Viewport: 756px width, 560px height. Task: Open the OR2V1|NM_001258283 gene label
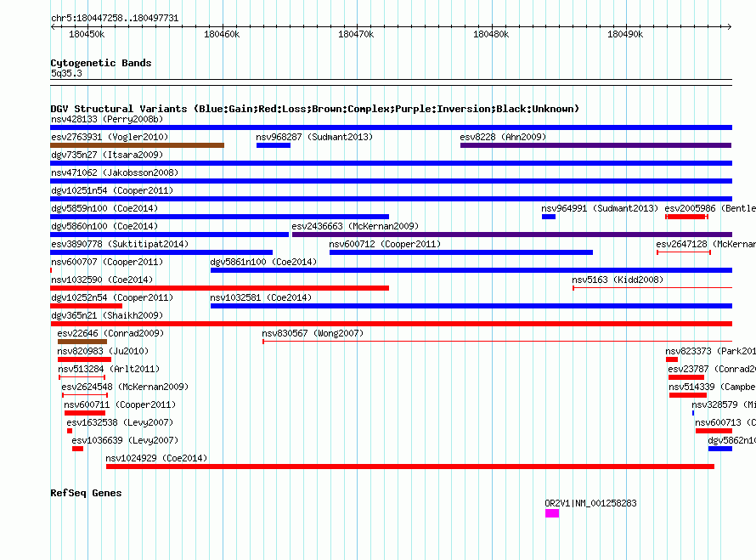[590, 503]
